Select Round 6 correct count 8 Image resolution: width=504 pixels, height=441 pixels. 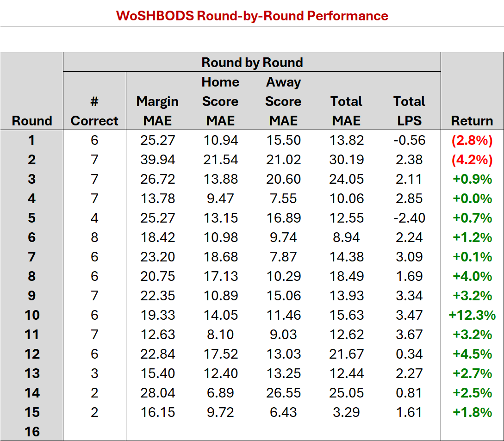tap(94, 237)
